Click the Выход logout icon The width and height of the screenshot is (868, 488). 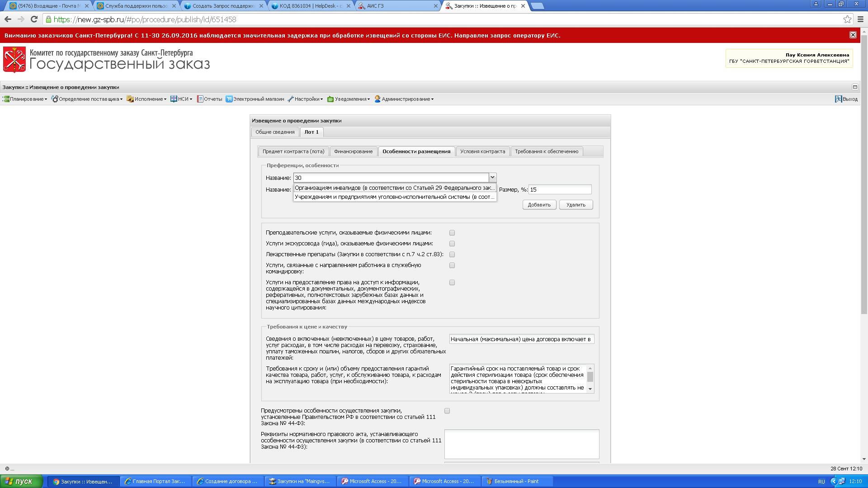pyautogui.click(x=838, y=99)
